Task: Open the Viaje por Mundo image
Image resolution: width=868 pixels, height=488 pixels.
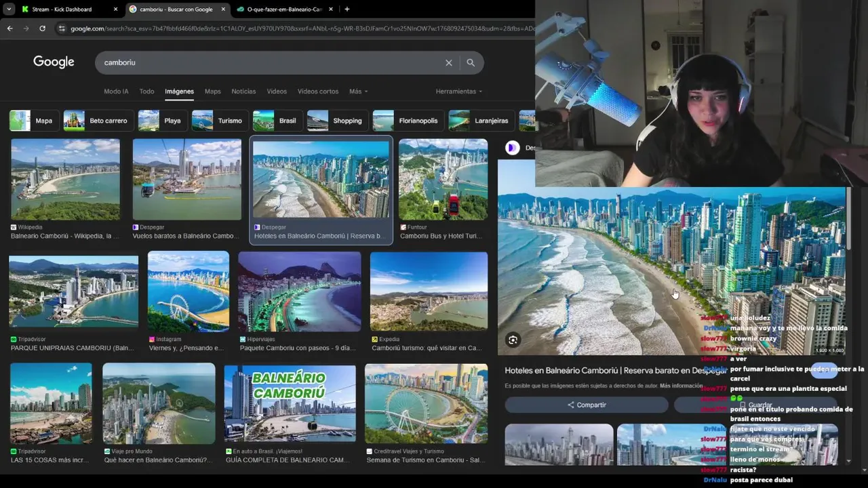Action: (x=159, y=403)
